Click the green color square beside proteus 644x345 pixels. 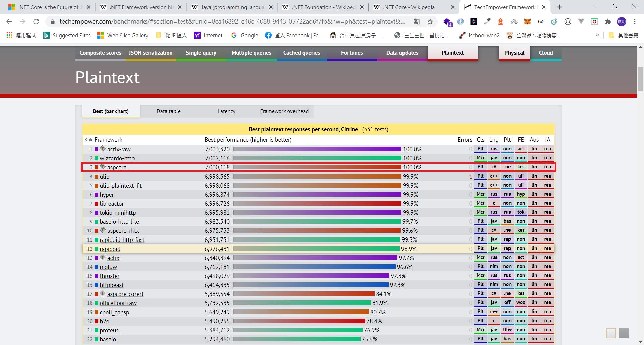pyautogui.click(x=97, y=330)
